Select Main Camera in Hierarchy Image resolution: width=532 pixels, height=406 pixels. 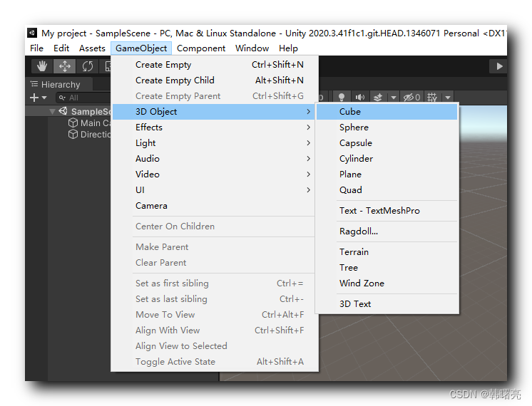[90, 123]
